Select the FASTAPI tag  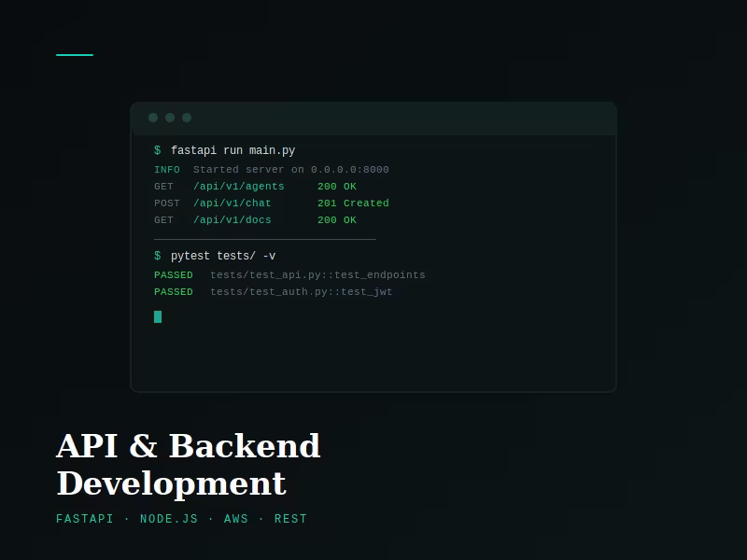[85, 519]
